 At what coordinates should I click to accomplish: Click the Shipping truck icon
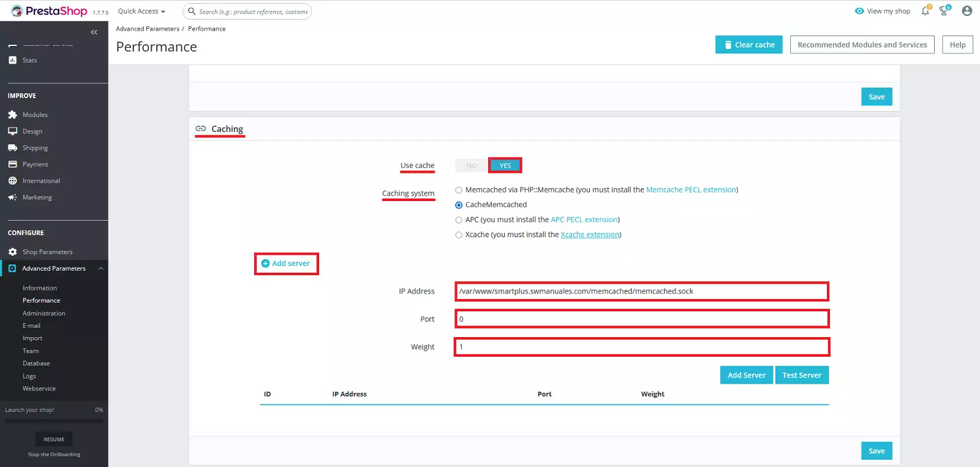coord(12,148)
